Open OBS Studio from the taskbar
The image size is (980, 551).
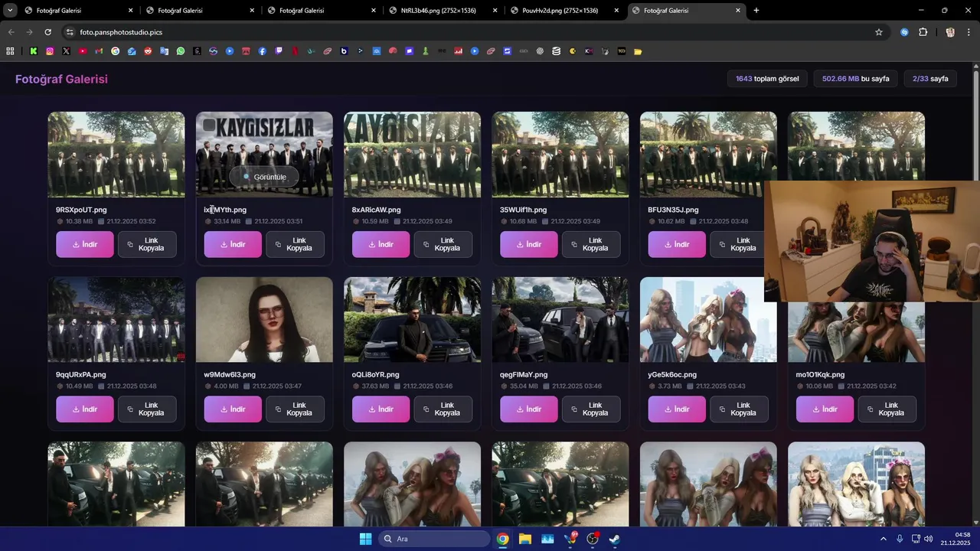(592, 539)
